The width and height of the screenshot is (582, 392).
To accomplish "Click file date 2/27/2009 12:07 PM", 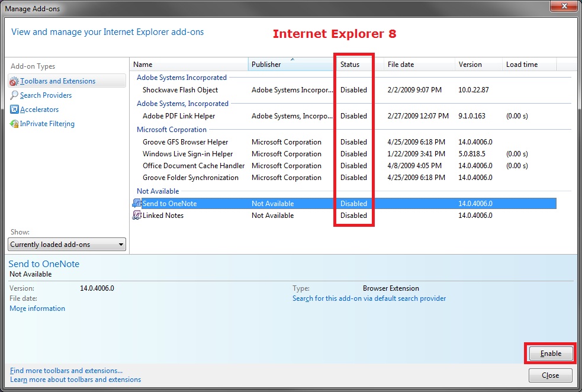I will [418, 116].
